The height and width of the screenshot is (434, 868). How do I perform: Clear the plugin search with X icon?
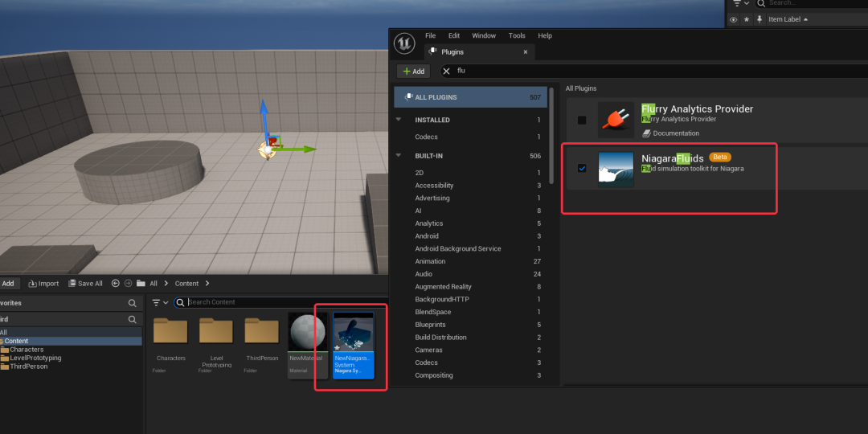(447, 71)
